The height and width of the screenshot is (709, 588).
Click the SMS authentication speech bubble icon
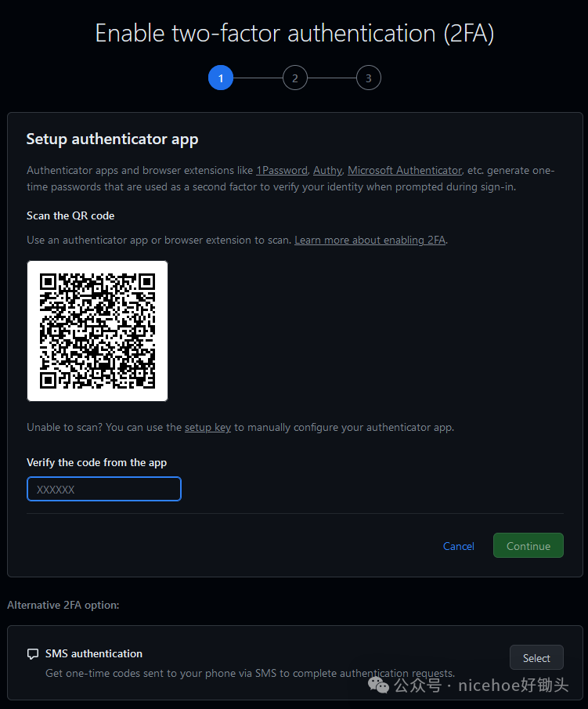(x=32, y=653)
